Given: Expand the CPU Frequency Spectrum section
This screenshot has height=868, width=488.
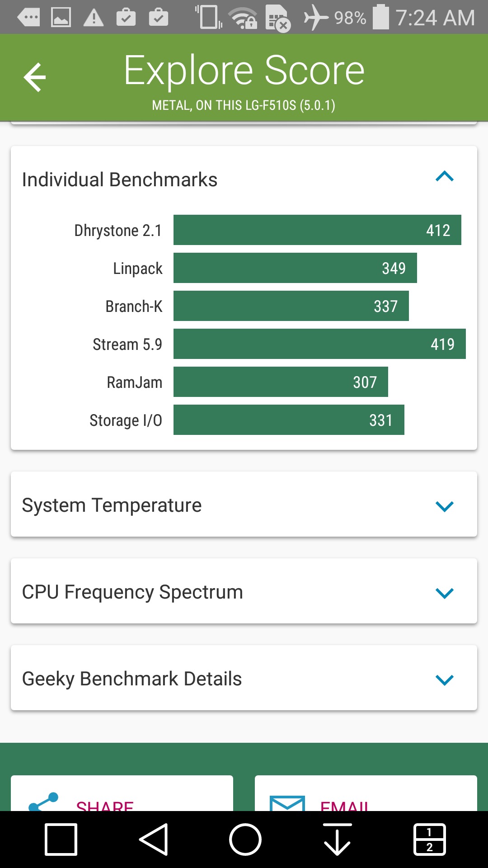Looking at the screenshot, I should (444, 593).
